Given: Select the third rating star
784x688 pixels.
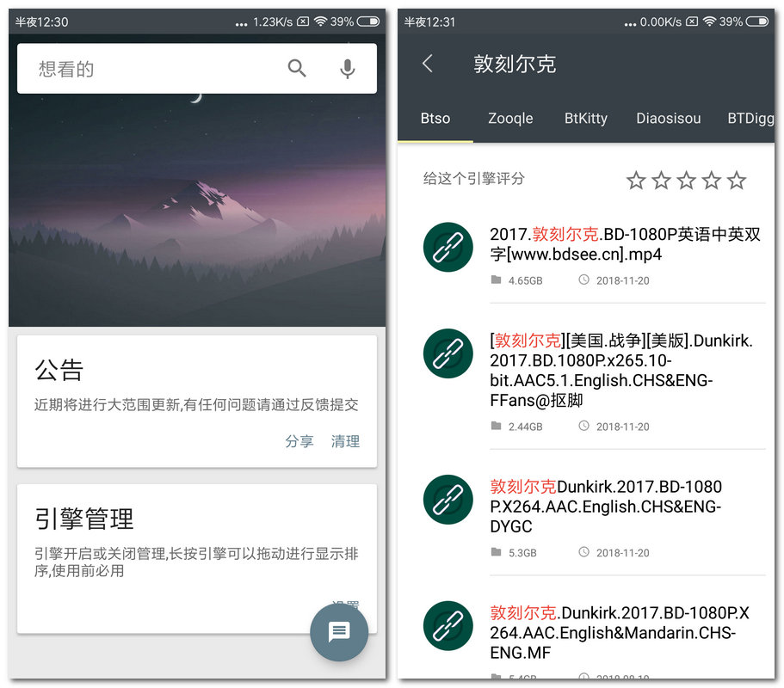Looking at the screenshot, I should (x=686, y=180).
